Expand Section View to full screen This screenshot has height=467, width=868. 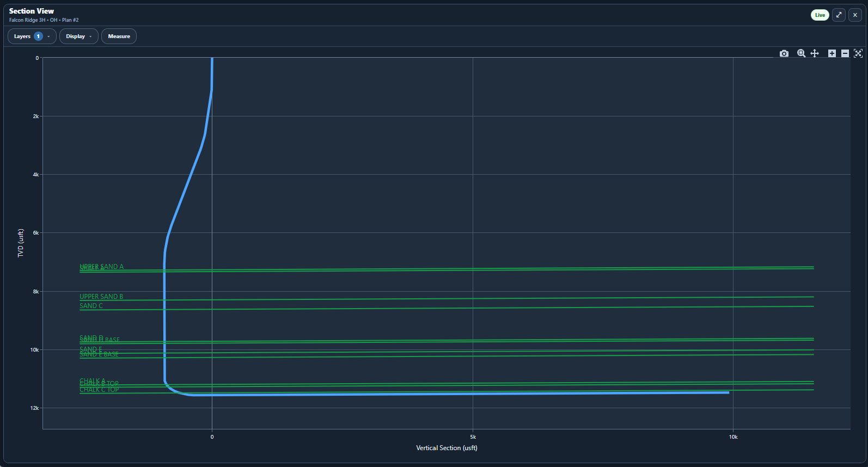pos(839,15)
